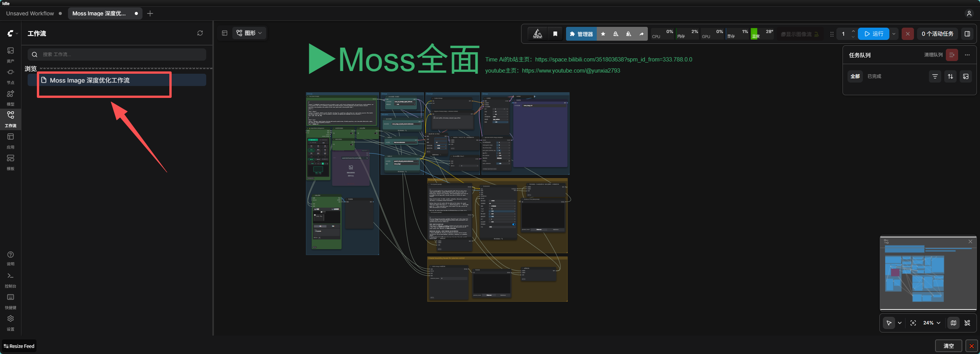The width and height of the screenshot is (980, 354).
Task: Open the 应用 apps sidebar panel
Action: tap(10, 141)
